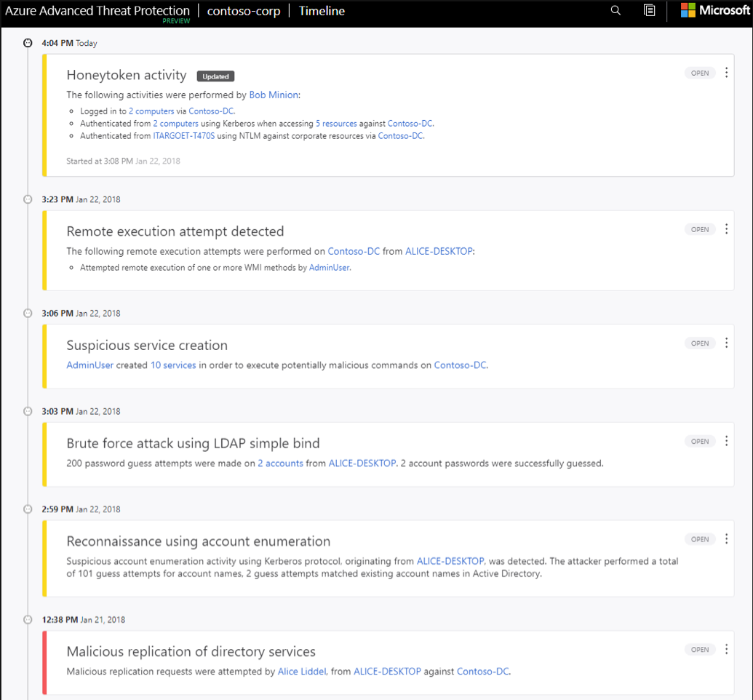Click the Microsoft logo
The width and height of the screenshot is (753, 700).
pyautogui.click(x=715, y=10)
